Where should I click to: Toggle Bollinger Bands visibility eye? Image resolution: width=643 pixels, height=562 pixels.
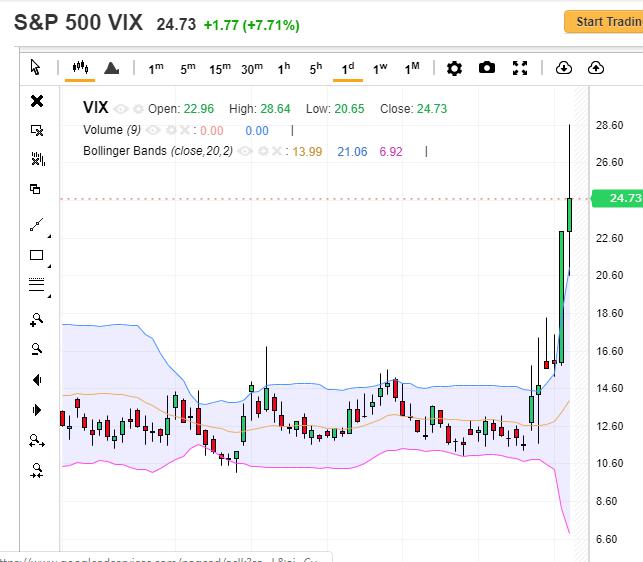(x=245, y=151)
